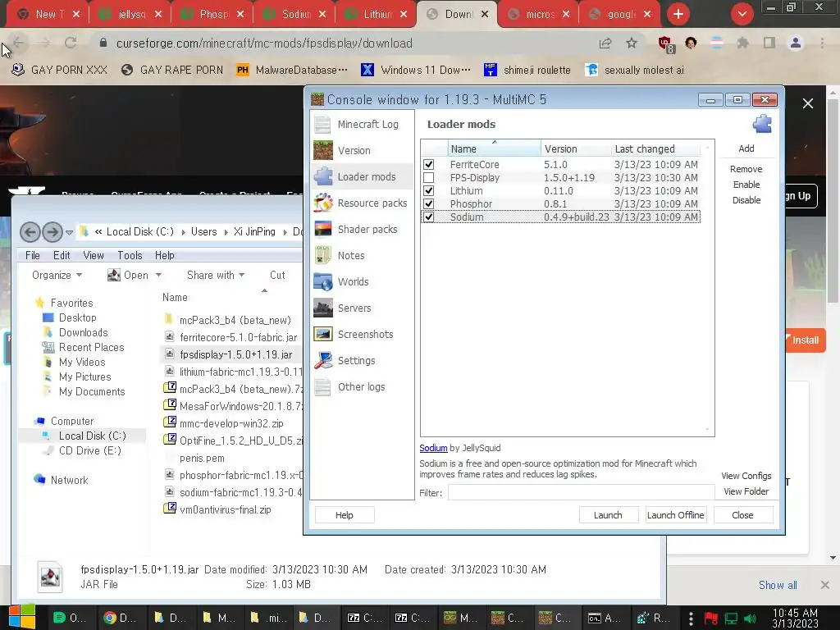This screenshot has height=630, width=840.
Task: Open Shader packs page icon
Action: coord(323,230)
